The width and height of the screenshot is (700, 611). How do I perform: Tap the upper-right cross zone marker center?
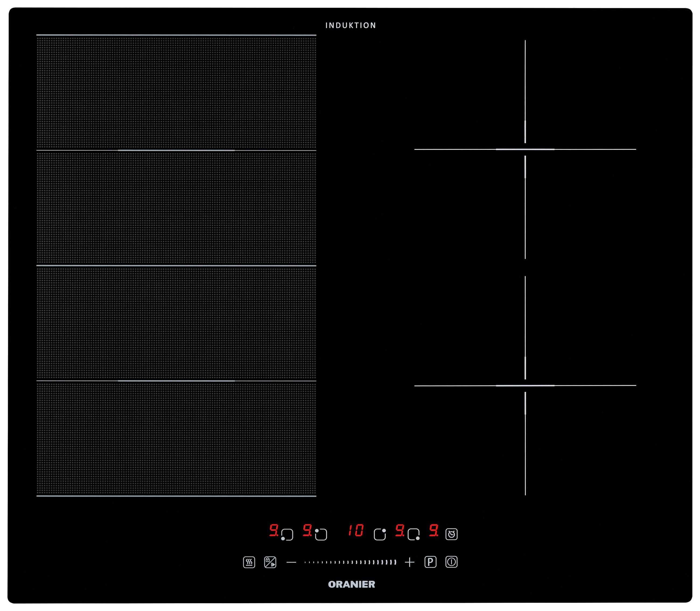coord(525,149)
